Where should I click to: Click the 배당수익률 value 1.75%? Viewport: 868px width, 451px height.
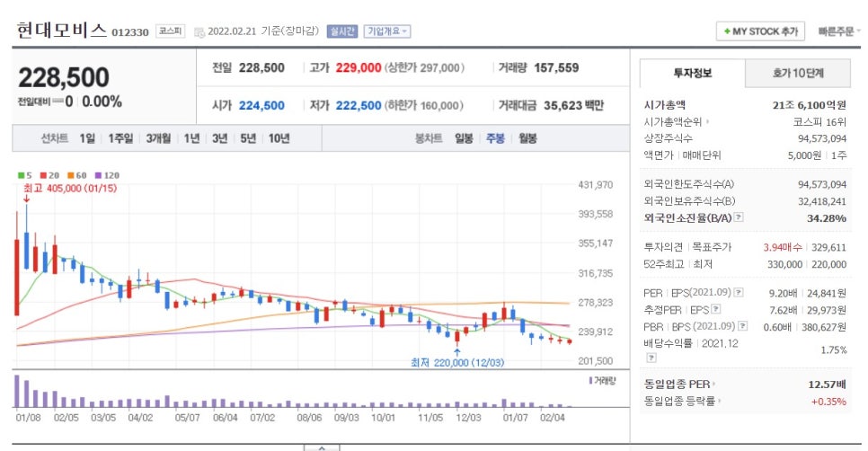tap(834, 350)
